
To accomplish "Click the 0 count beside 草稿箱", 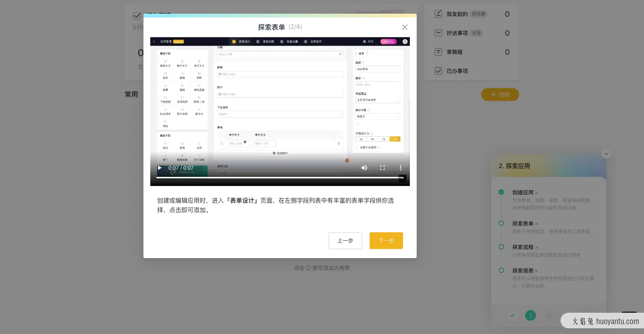I will click(x=507, y=52).
